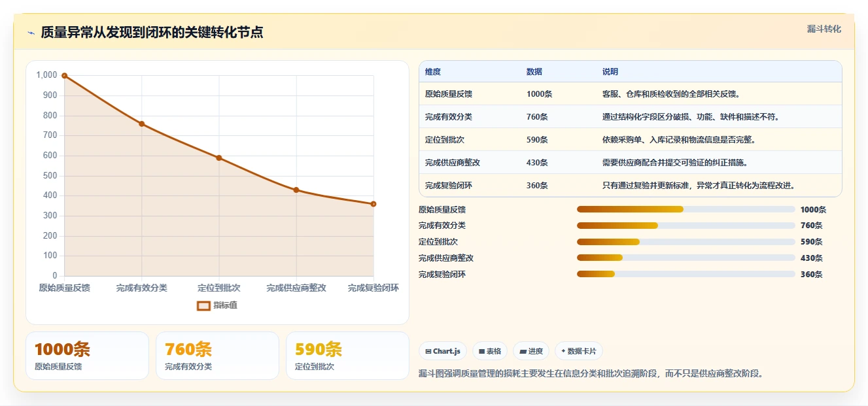
Task: Open the 1000条 原始质量反馈 stat card
Action: click(87, 356)
